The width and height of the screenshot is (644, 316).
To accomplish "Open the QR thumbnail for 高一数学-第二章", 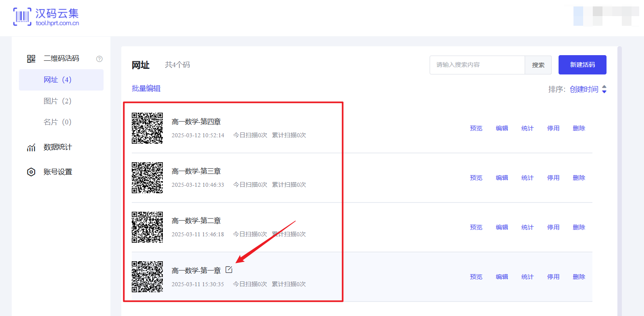I will point(147,227).
